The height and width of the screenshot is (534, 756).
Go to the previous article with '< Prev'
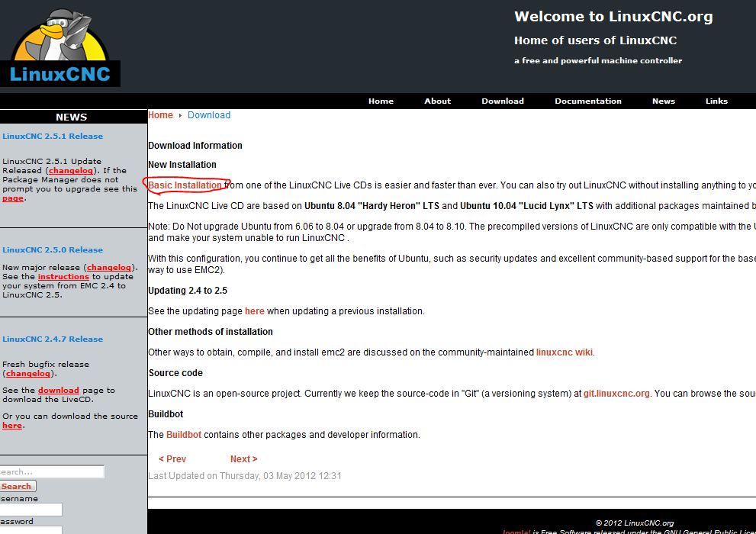[x=172, y=459]
